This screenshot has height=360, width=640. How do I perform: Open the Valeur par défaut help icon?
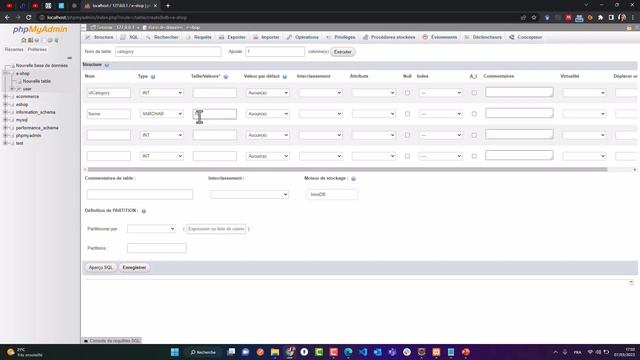tap(285, 77)
